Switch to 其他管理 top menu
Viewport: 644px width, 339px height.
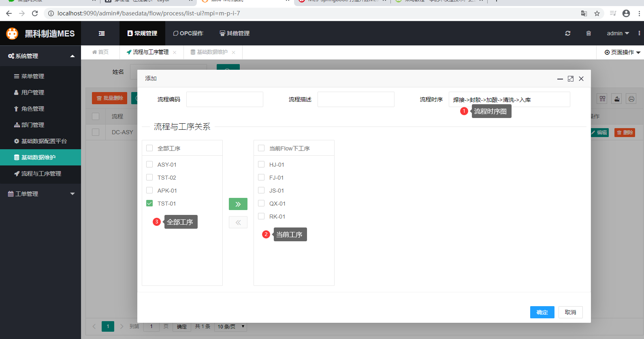[x=235, y=33]
